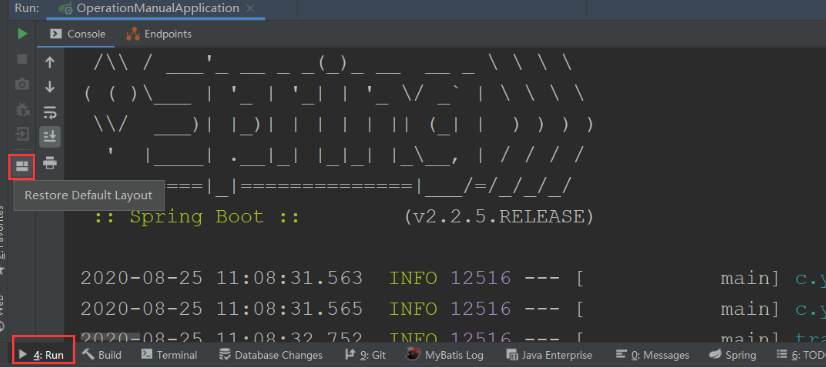
Task: Open the 6: TODO tool window
Action: click(x=801, y=355)
